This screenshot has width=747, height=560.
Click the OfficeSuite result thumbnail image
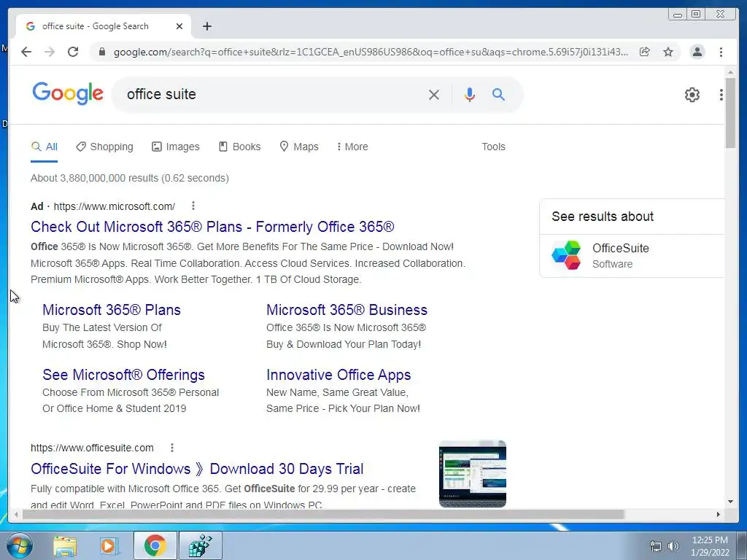pos(472,474)
